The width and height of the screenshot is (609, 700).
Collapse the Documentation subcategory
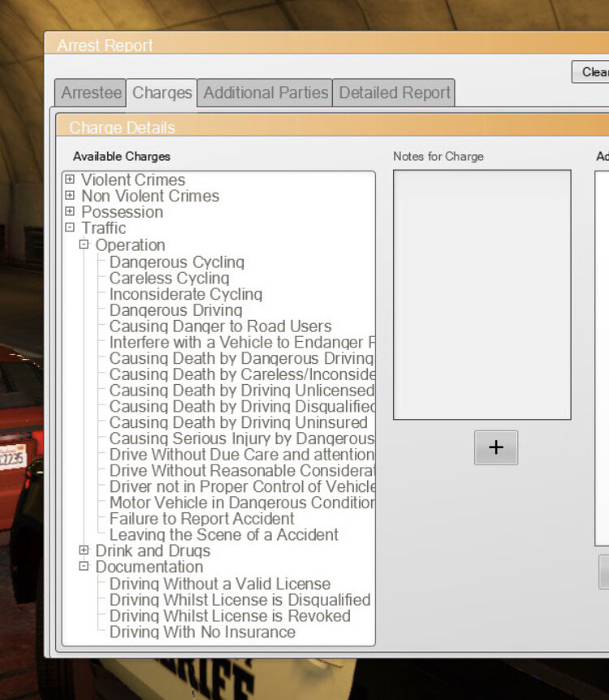(84, 567)
